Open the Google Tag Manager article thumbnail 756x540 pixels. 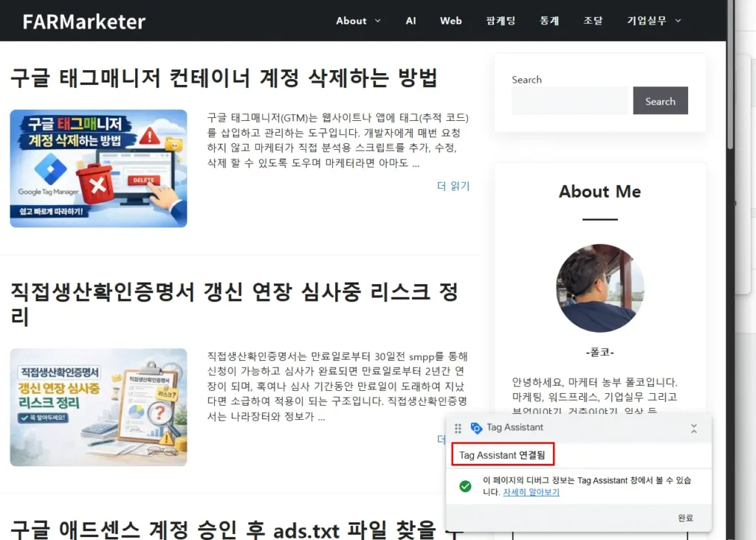pos(98,168)
